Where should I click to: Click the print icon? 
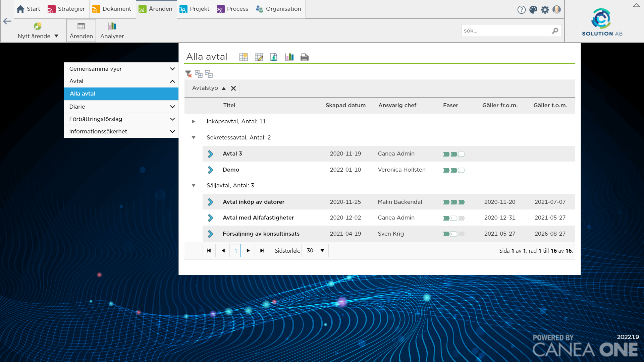(305, 57)
